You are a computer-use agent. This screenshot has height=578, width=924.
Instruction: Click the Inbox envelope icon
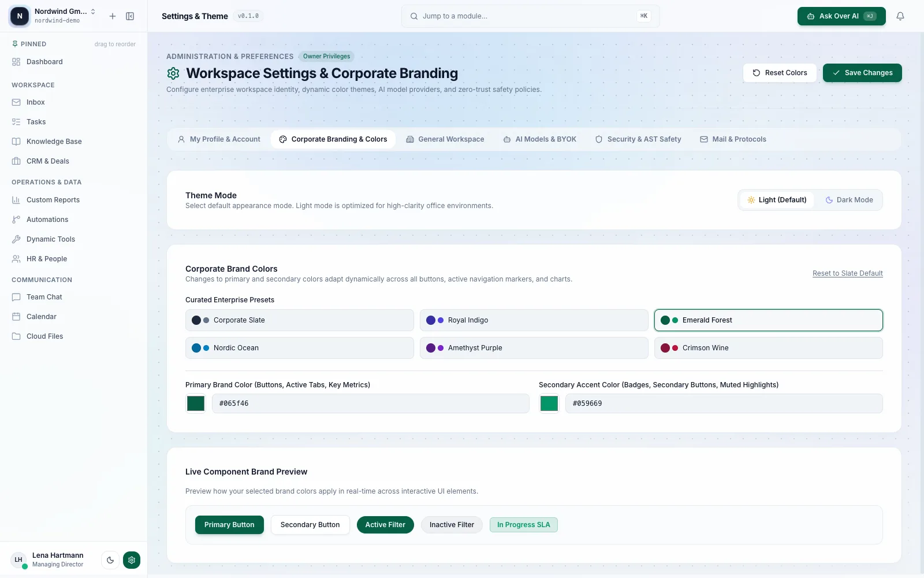pos(16,102)
